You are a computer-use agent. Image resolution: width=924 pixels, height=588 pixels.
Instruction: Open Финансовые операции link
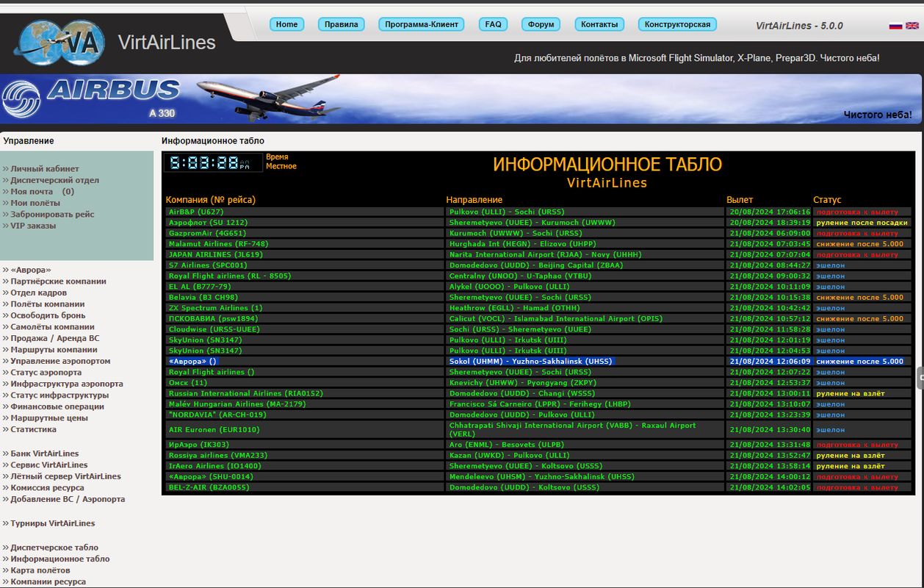pos(57,407)
